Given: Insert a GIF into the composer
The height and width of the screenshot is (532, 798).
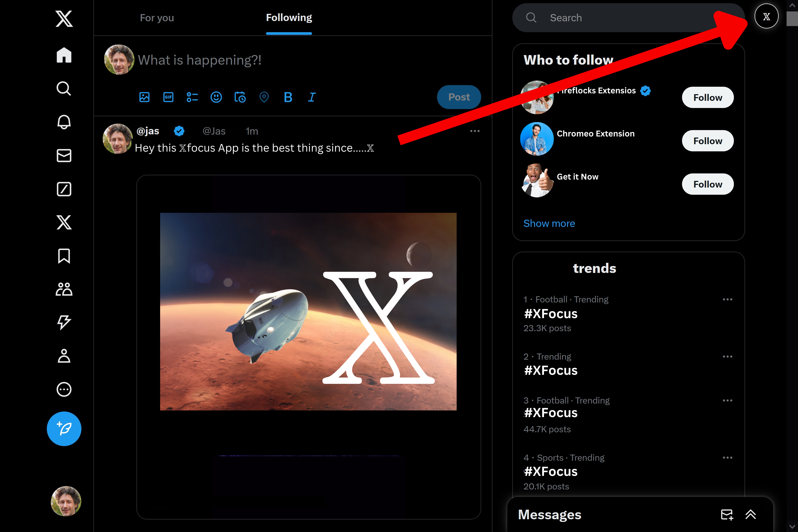Looking at the screenshot, I should click(x=168, y=97).
